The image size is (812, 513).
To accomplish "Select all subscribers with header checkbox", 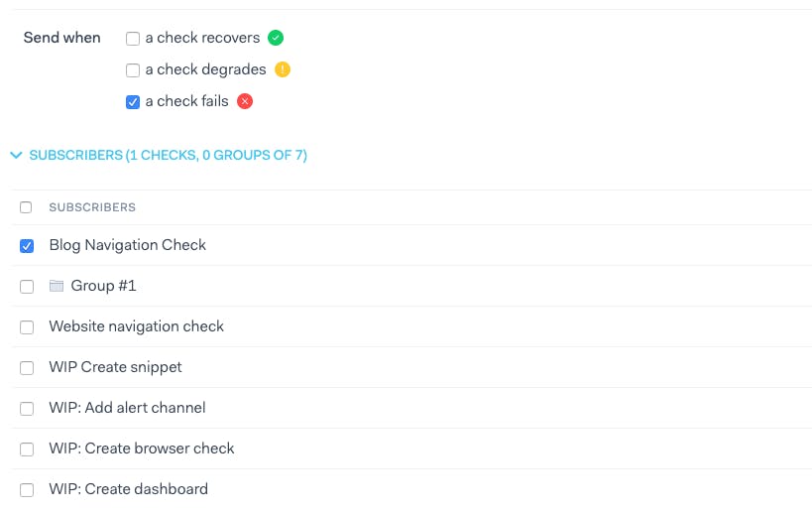I will click(x=26, y=207).
